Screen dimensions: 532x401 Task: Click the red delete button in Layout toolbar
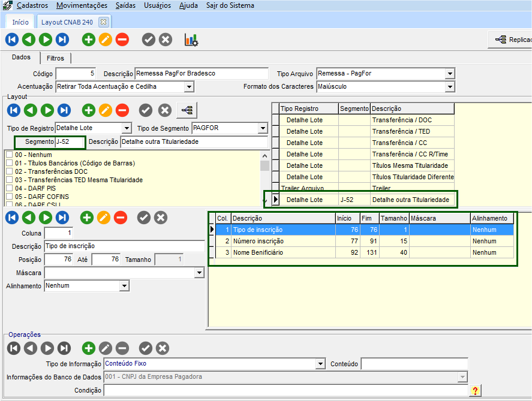tap(122, 111)
